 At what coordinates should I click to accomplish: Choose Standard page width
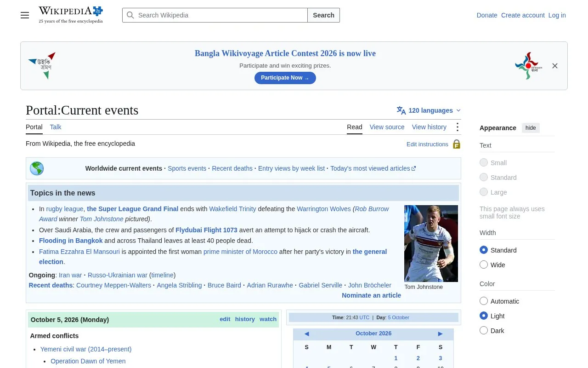point(484,250)
